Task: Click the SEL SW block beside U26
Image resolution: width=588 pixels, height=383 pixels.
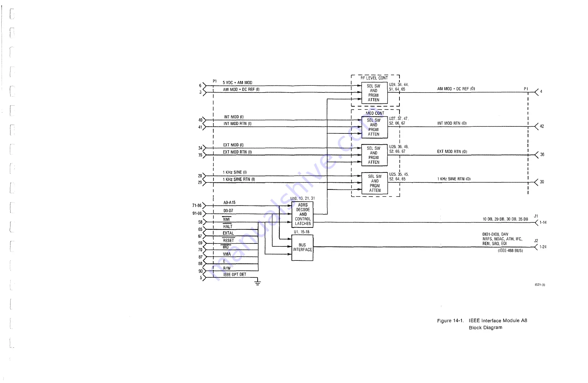Action: pyautogui.click(x=375, y=155)
